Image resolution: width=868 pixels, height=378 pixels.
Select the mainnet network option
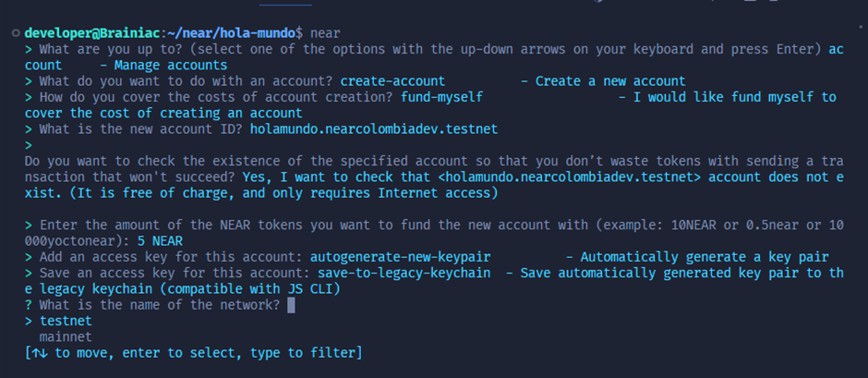click(x=66, y=336)
